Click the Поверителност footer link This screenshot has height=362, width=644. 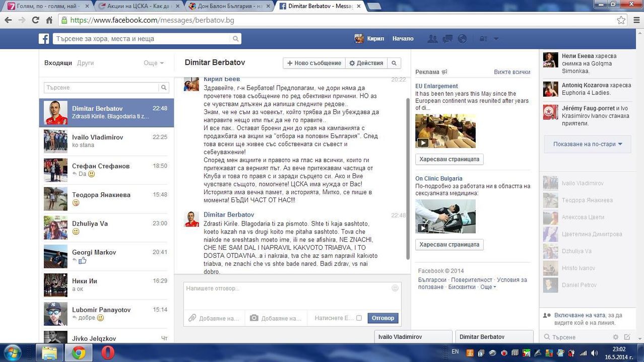(x=472, y=280)
